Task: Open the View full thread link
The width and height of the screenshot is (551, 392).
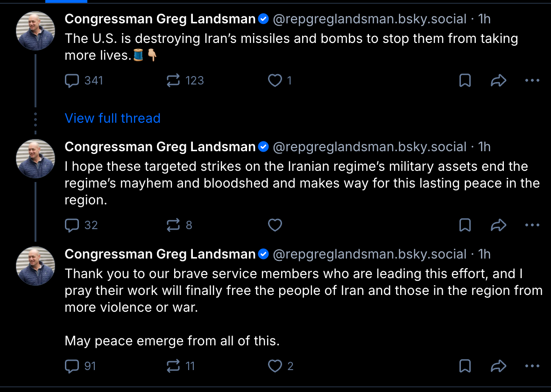Action: 113,119
